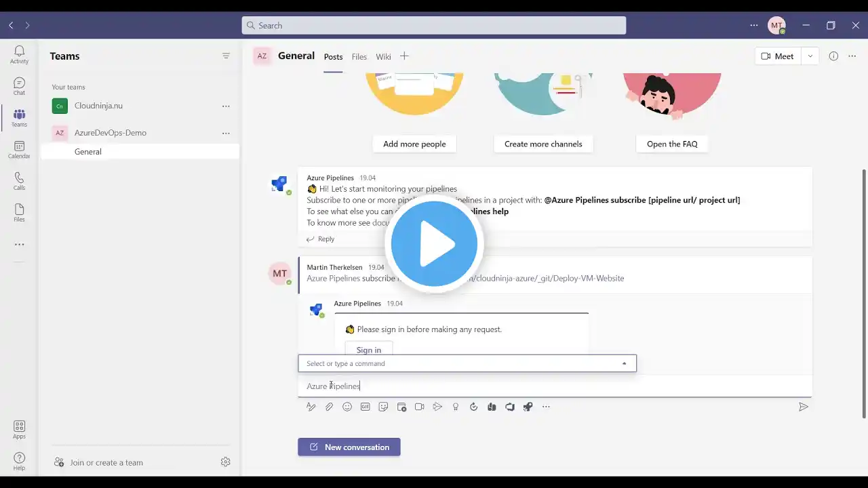Screen dimensions: 868x488
Task: Switch to the Files tab in General
Action: click(359, 57)
